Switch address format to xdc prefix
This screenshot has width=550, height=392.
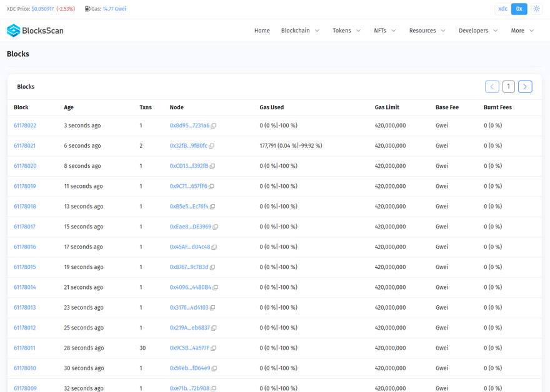502,9
